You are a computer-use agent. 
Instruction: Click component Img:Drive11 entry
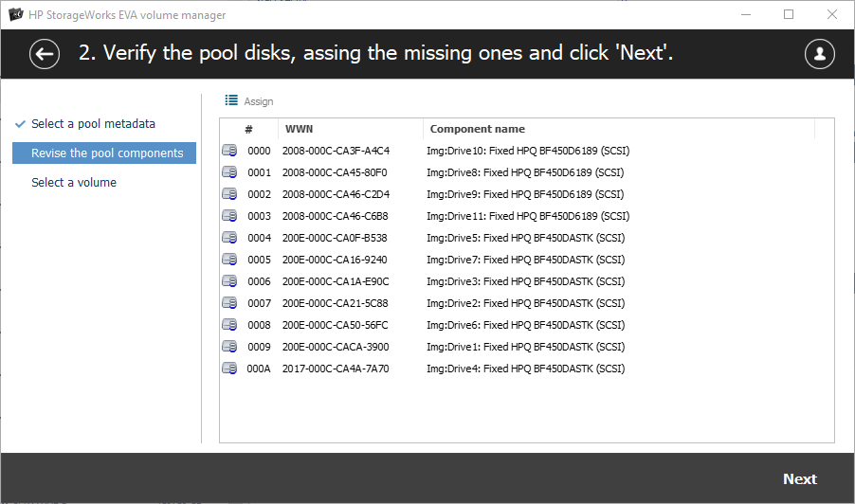pyautogui.click(x=528, y=216)
